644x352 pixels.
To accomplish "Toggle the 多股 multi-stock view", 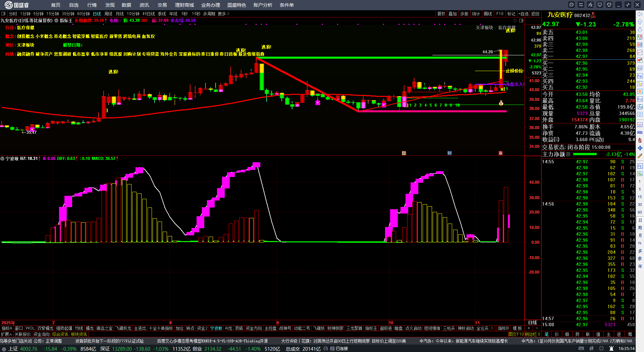I will [x=464, y=14].
